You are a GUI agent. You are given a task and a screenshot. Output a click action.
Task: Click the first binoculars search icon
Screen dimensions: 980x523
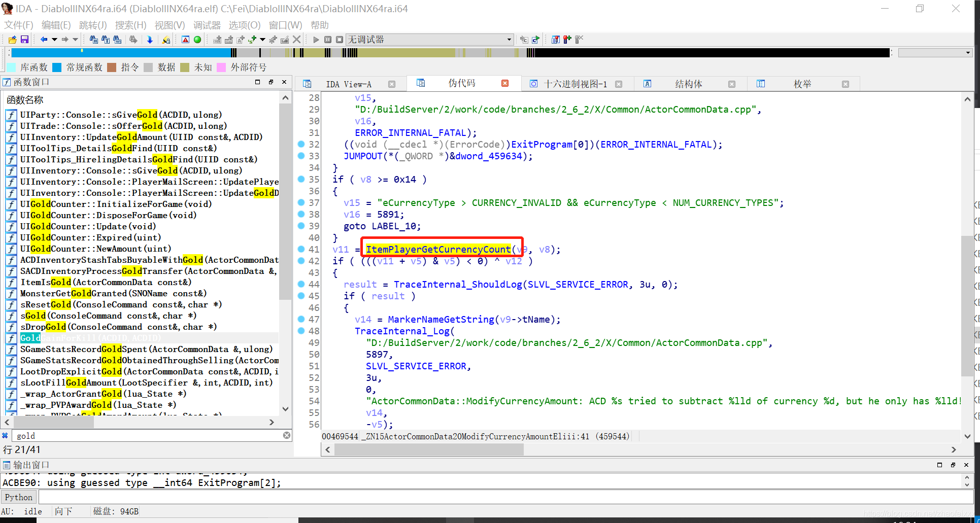pos(93,40)
